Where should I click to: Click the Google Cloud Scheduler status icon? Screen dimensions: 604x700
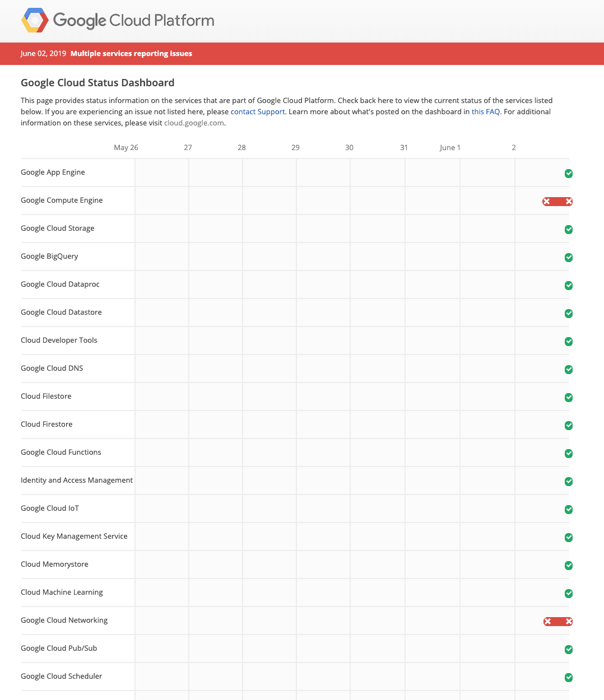(x=568, y=678)
